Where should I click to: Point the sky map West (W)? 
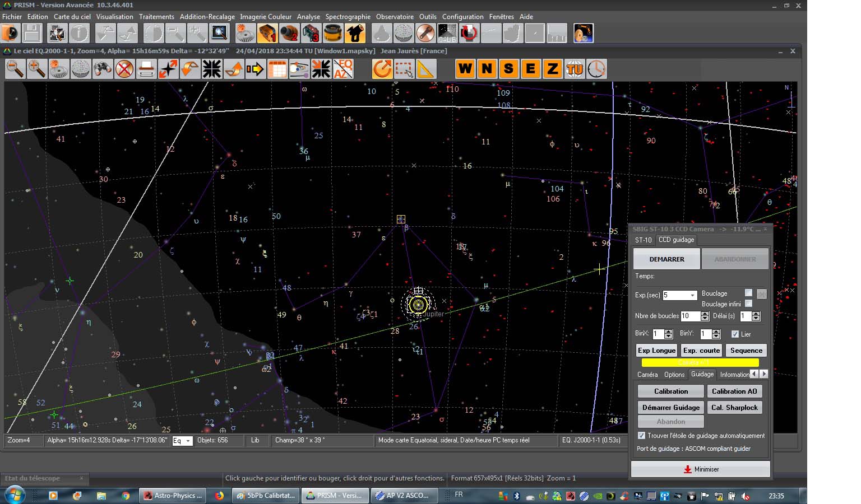(x=465, y=69)
